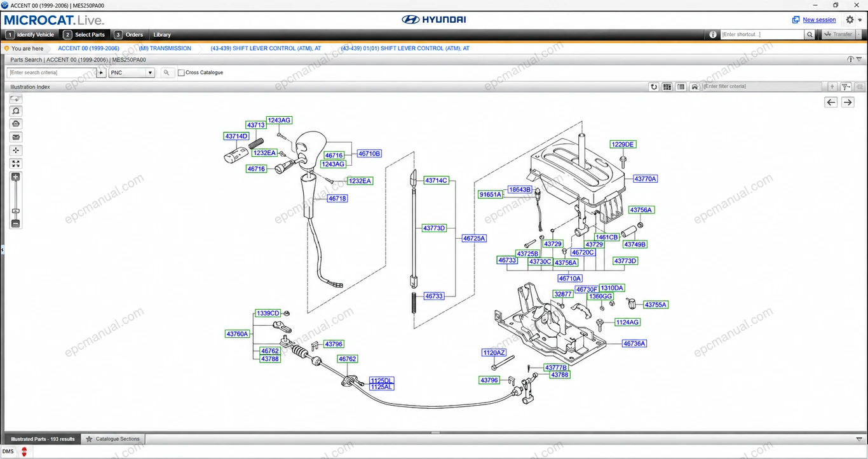Click the (MI) TRANSMISSION breadcrumb link

(165, 48)
